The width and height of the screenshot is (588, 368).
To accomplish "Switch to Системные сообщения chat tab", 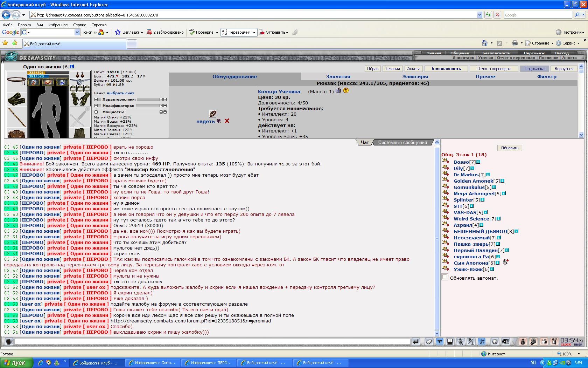I will tap(402, 142).
